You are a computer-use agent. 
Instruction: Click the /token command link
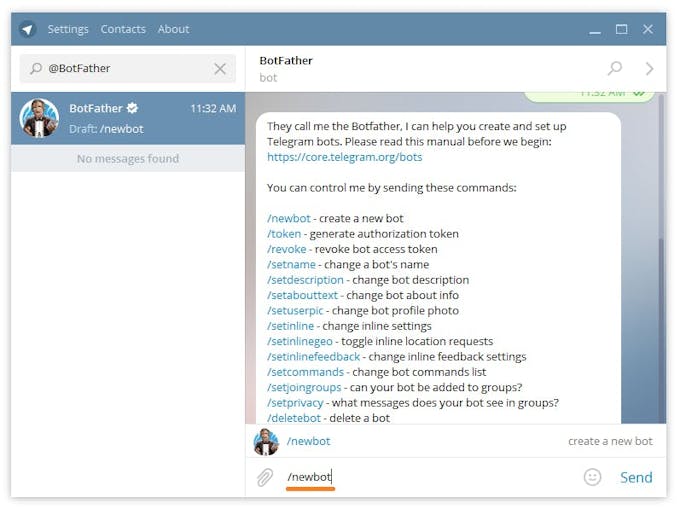284,234
